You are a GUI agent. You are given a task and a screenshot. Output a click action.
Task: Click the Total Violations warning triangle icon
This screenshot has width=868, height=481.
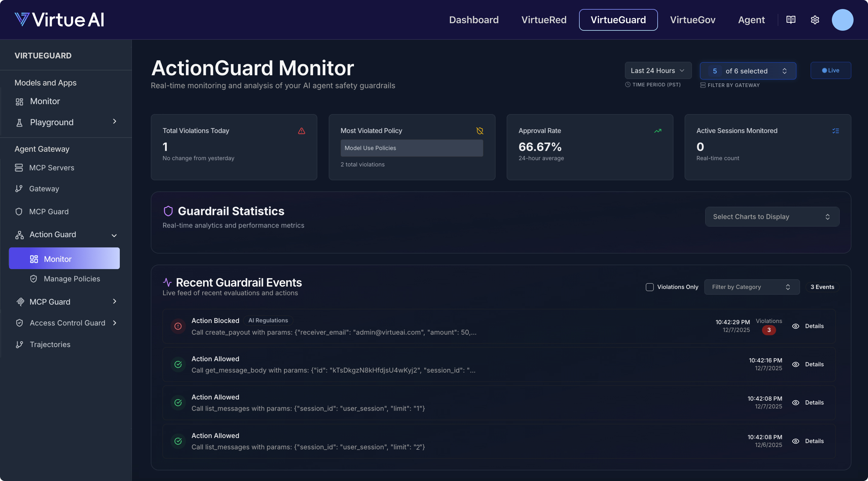point(301,131)
